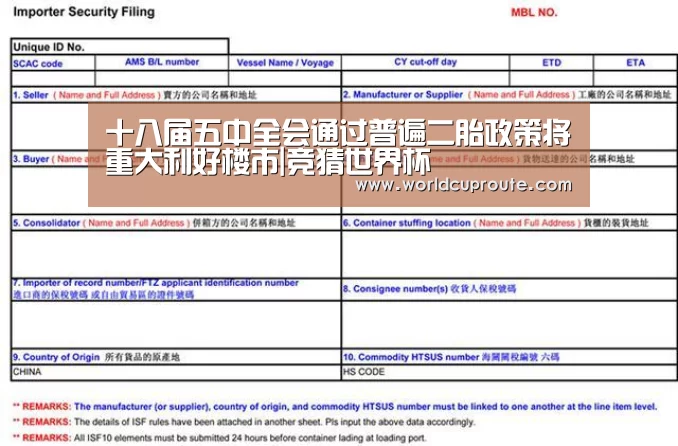Viewport: 678px width, 446px height.
Task: Select the blank AMS B/L number cell
Action: pos(162,79)
